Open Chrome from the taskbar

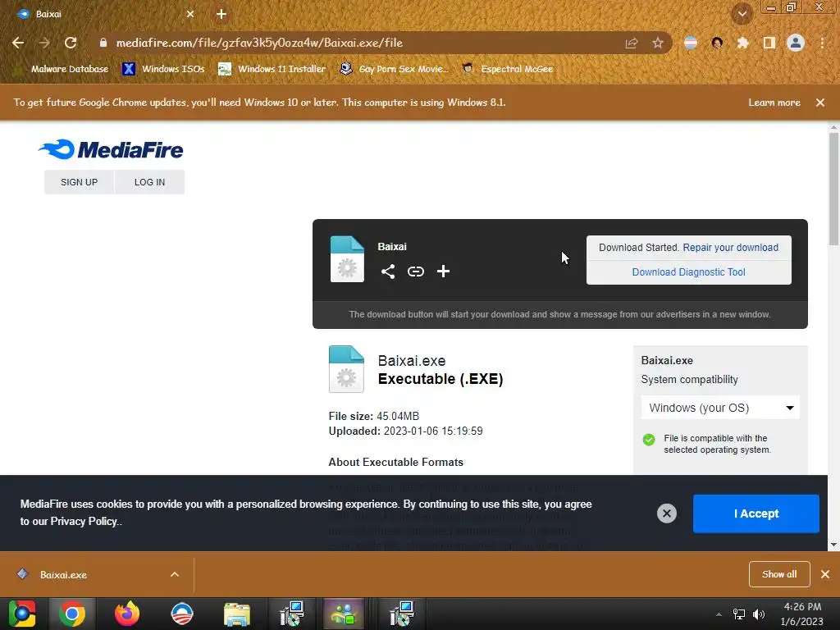(72, 614)
